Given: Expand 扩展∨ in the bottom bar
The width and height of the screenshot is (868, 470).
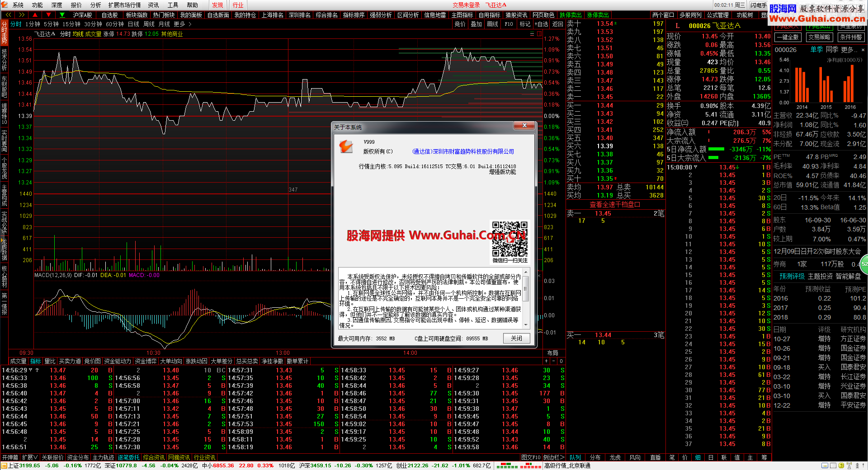Looking at the screenshot, I should coord(30,457).
